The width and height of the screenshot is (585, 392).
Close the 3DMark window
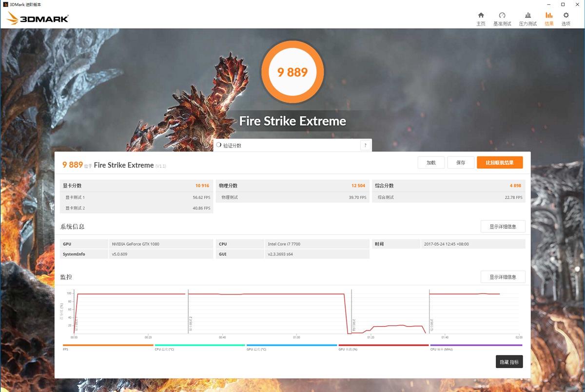(576, 4)
